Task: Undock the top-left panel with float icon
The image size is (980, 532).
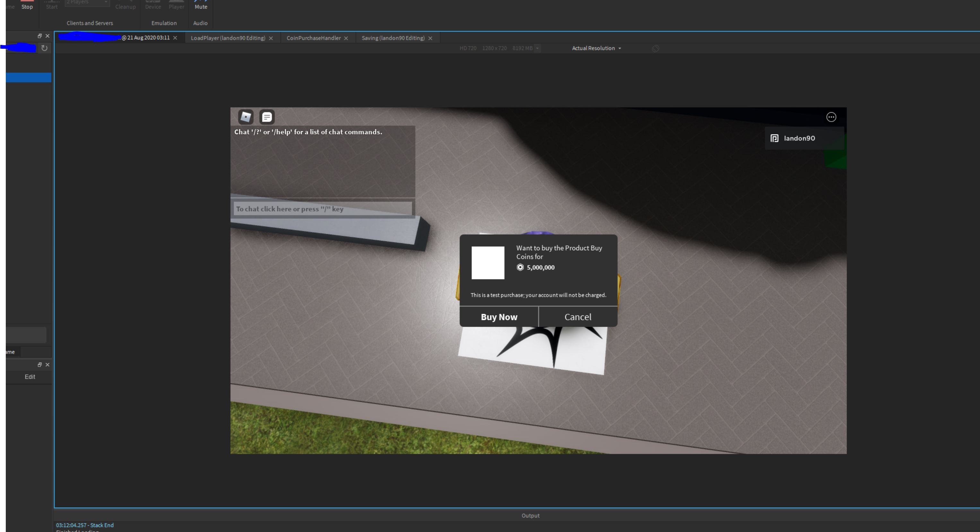Action: tap(39, 36)
